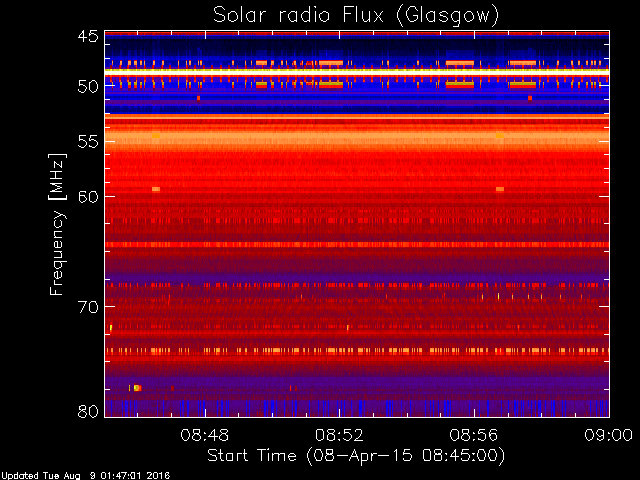The image size is (640, 480).
Task: Click the 50 frequency tick label
Action: coord(88,87)
